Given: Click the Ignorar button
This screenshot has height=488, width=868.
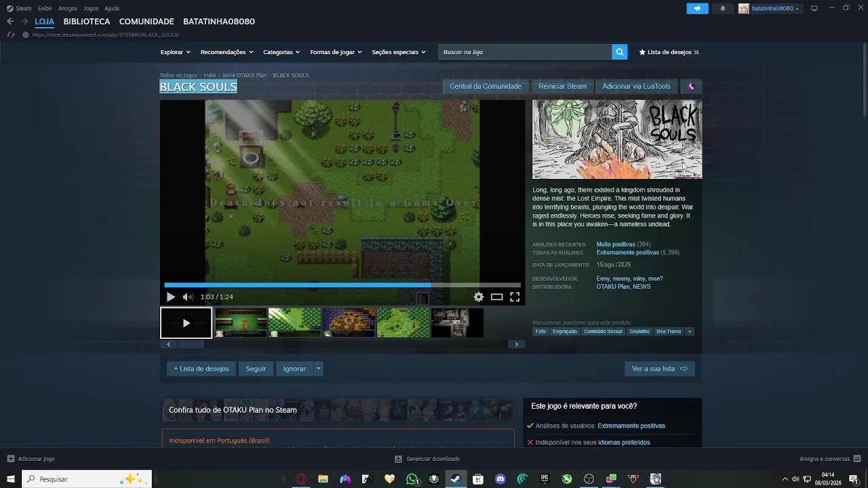Looking at the screenshot, I should [294, 369].
